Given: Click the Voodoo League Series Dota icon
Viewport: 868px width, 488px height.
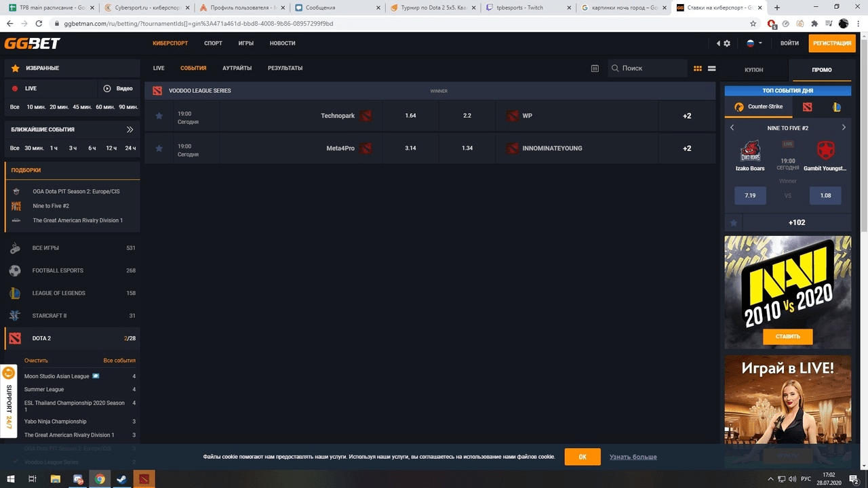Looking at the screenshot, I should pyautogui.click(x=157, y=91).
